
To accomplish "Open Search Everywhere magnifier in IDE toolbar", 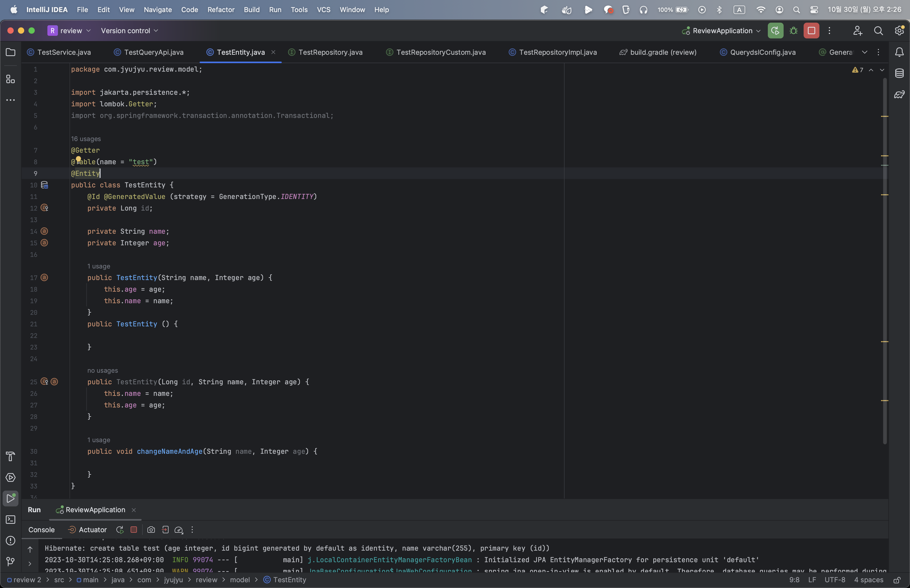I will click(x=878, y=31).
